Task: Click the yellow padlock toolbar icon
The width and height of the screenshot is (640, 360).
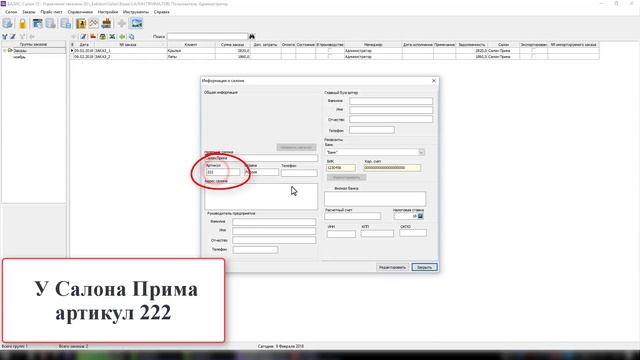Action: pos(22,23)
